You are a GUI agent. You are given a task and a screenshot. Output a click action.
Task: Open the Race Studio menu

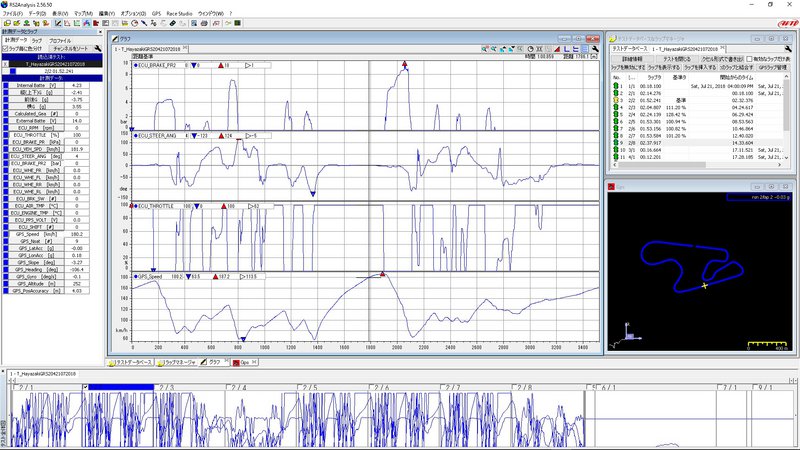point(180,13)
